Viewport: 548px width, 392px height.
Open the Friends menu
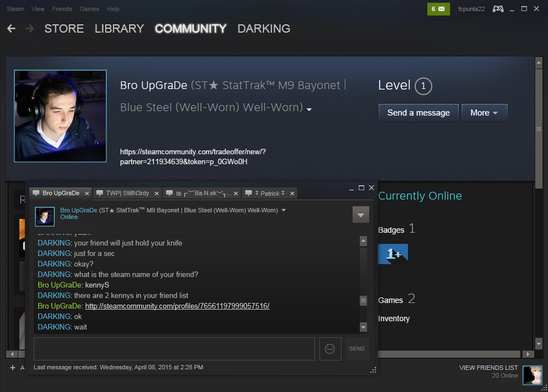[62, 9]
